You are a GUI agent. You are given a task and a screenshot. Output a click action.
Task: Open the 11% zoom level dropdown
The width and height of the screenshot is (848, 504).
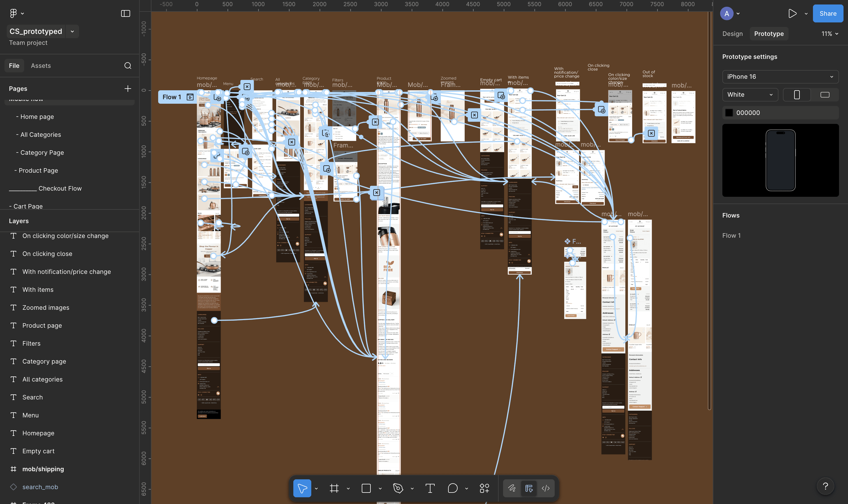tap(830, 34)
